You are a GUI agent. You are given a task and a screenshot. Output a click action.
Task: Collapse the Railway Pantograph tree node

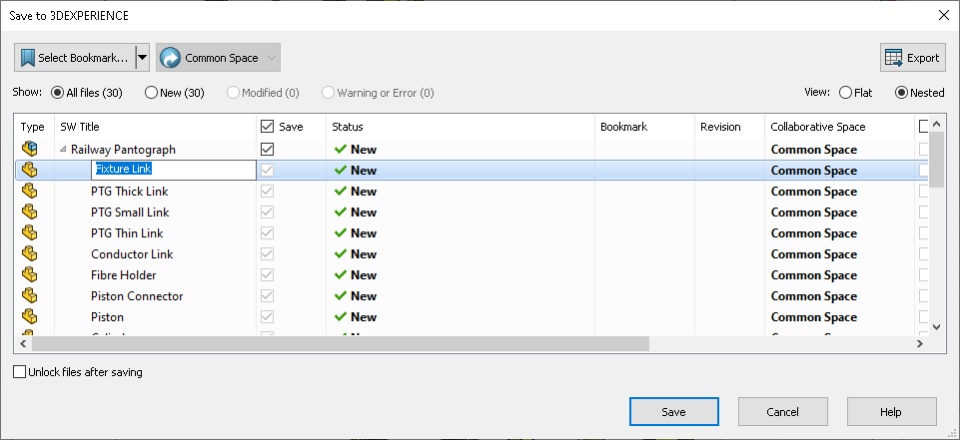coord(63,149)
